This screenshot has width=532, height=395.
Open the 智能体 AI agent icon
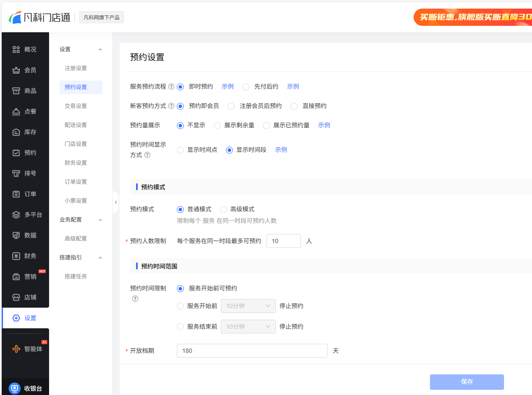[16, 349]
